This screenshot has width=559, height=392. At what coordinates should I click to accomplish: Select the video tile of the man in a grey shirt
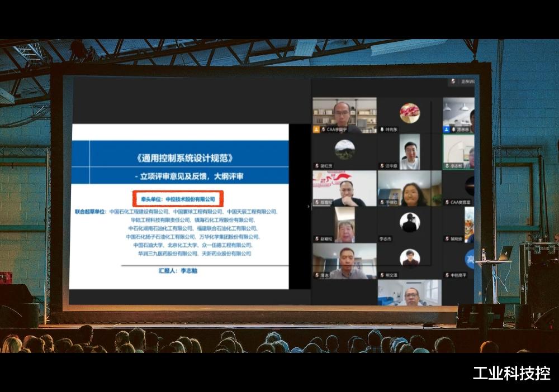pyautogui.click(x=344, y=261)
